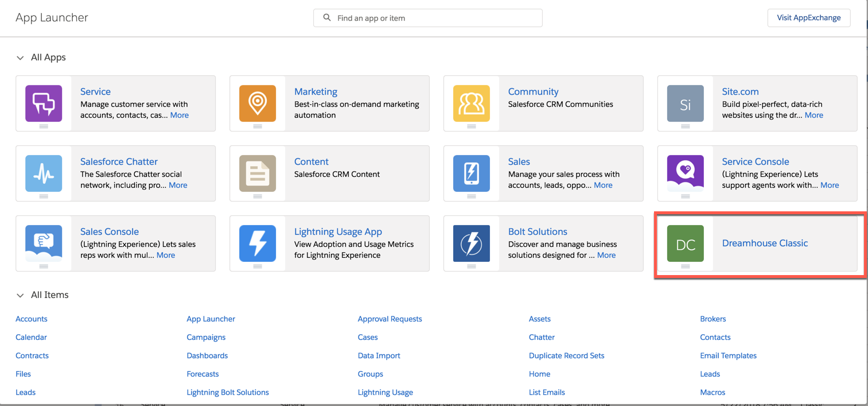Open Lightning Bolt Solutions item link
The width and height of the screenshot is (868, 406).
[228, 392]
